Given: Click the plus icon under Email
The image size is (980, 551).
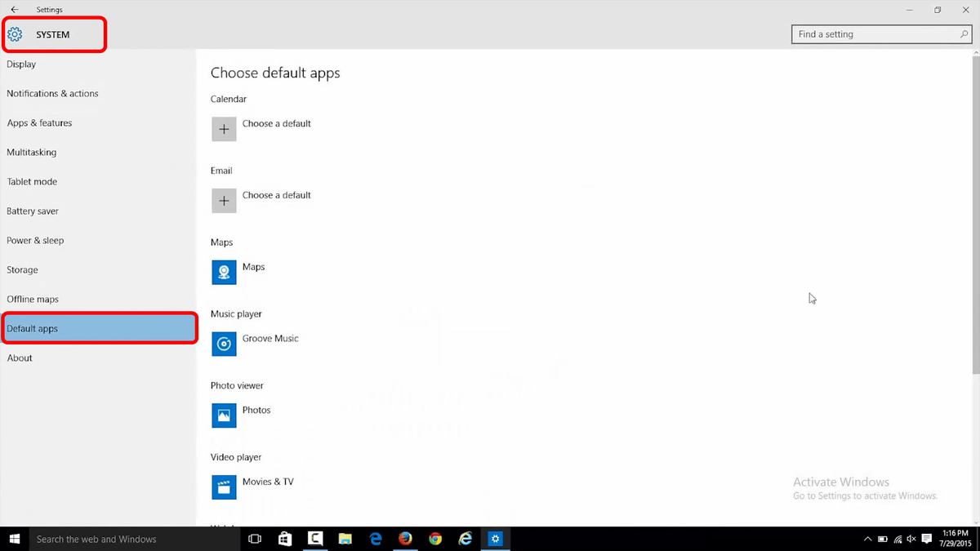Looking at the screenshot, I should pyautogui.click(x=224, y=201).
